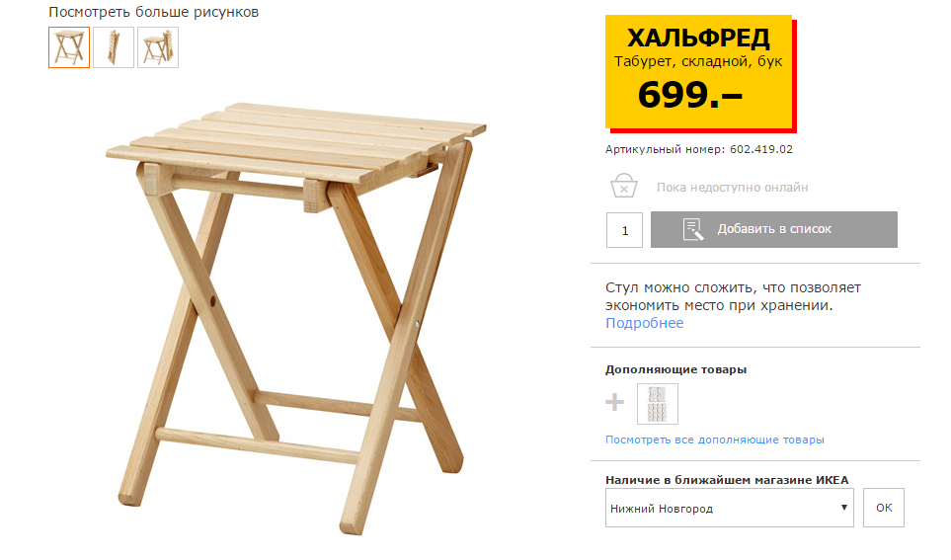Viewport: 951px width, 560px height.
Task: Select the first open stool thumbnail
Action: click(69, 47)
